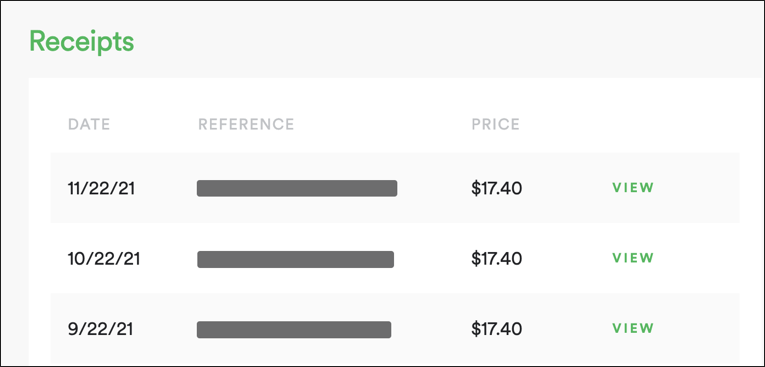765x367 pixels.
Task: View the 11/22/21 receipt
Action: point(633,188)
